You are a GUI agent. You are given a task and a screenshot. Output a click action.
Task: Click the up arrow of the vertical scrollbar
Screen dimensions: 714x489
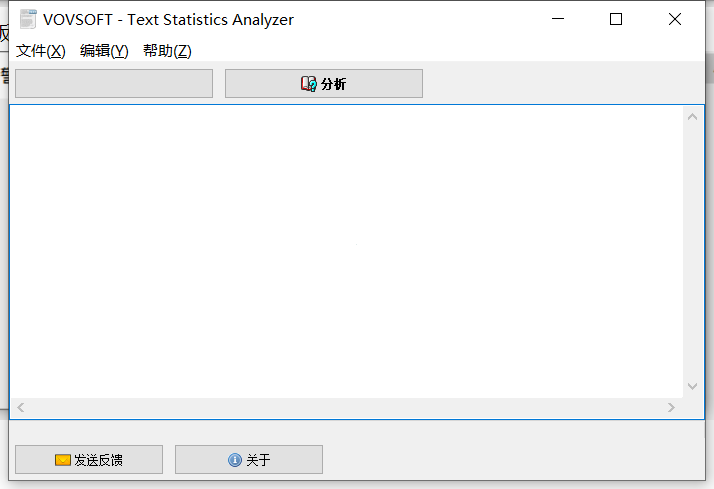(x=693, y=117)
